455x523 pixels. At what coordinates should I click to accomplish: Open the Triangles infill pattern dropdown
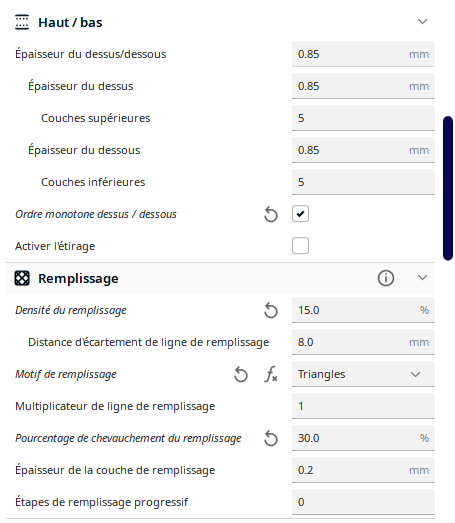tap(363, 374)
